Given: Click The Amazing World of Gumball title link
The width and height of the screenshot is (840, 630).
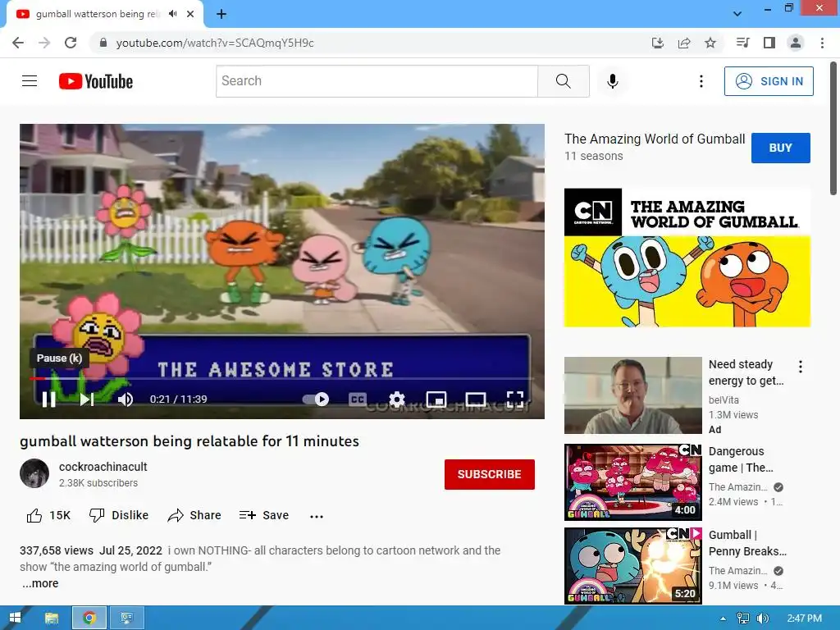Looking at the screenshot, I should click(655, 139).
